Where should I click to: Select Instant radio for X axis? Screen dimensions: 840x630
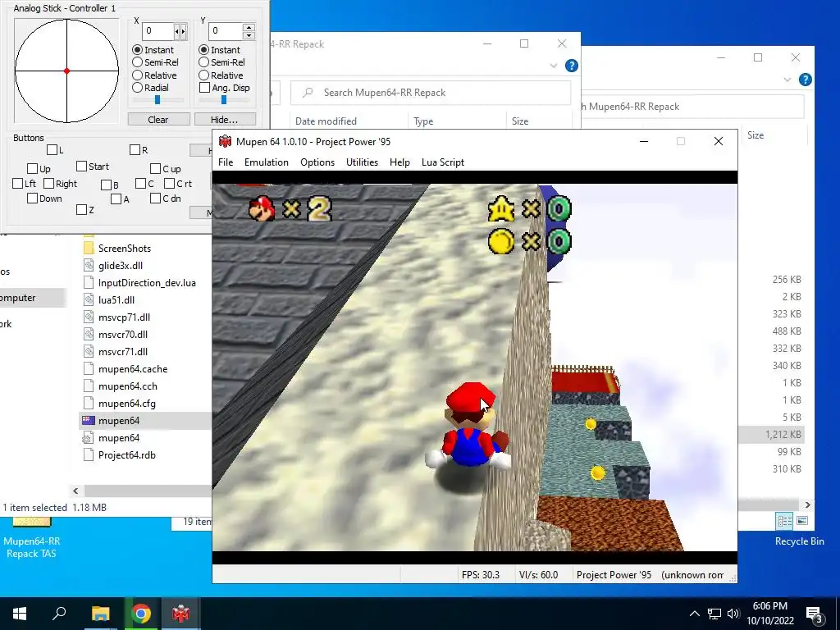137,50
